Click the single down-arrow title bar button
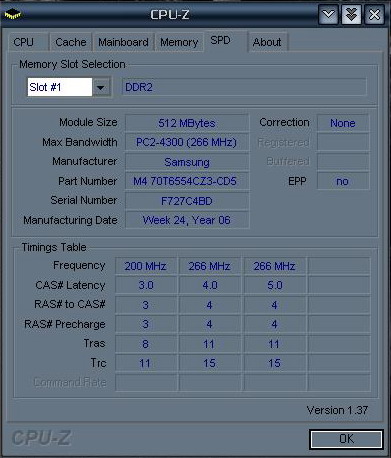 tap(328, 15)
